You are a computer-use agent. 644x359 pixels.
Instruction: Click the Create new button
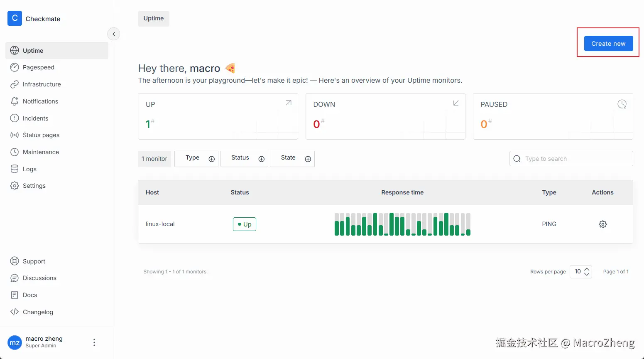pos(608,44)
